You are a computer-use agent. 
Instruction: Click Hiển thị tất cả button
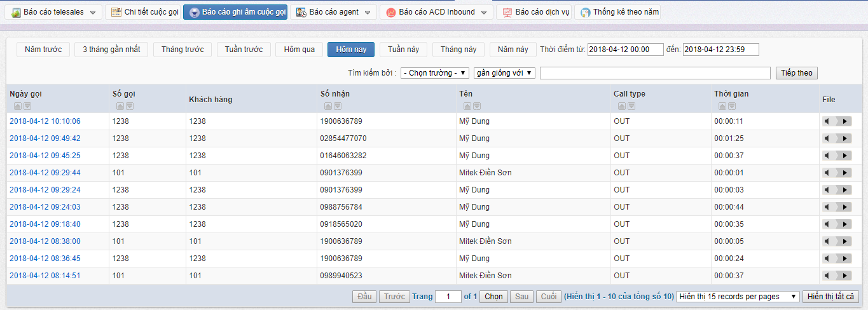[x=831, y=297]
